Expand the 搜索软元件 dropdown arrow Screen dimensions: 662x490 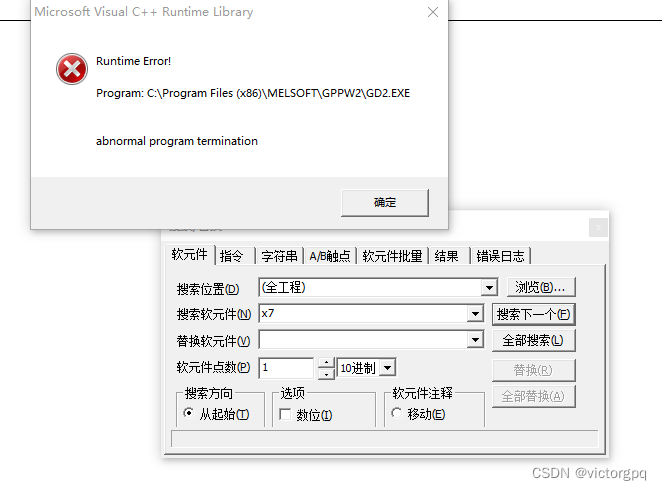click(475, 314)
